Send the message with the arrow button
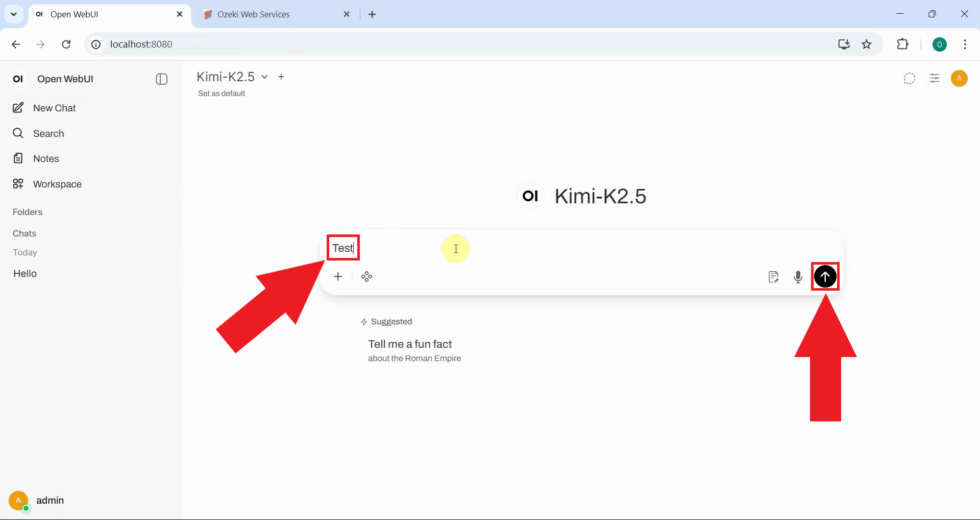 tap(825, 276)
